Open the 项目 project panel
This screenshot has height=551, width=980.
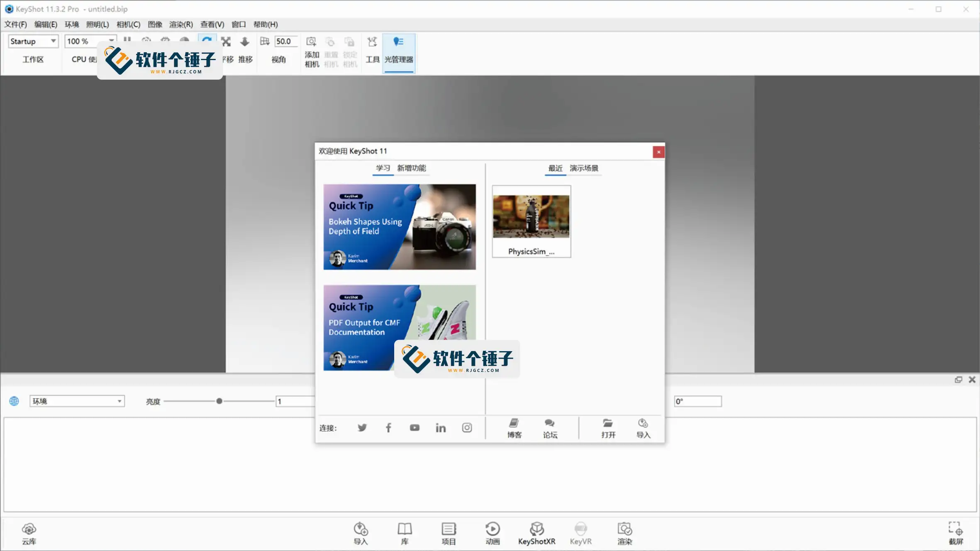coord(449,534)
